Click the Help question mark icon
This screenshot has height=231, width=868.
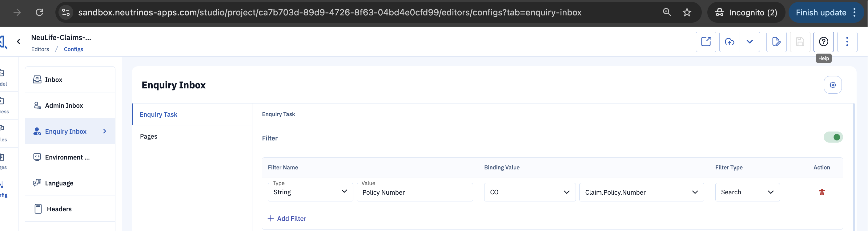click(x=823, y=42)
